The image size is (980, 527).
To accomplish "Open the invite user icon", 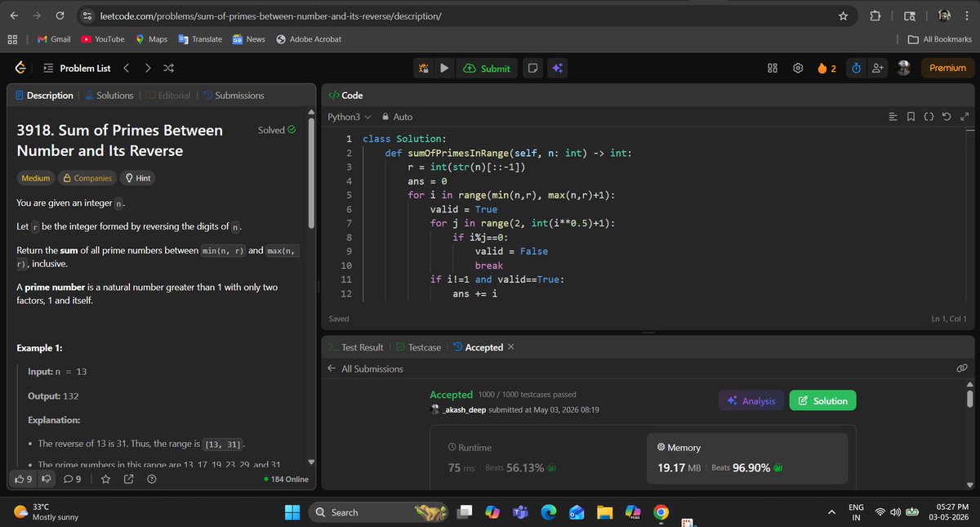I will (879, 69).
